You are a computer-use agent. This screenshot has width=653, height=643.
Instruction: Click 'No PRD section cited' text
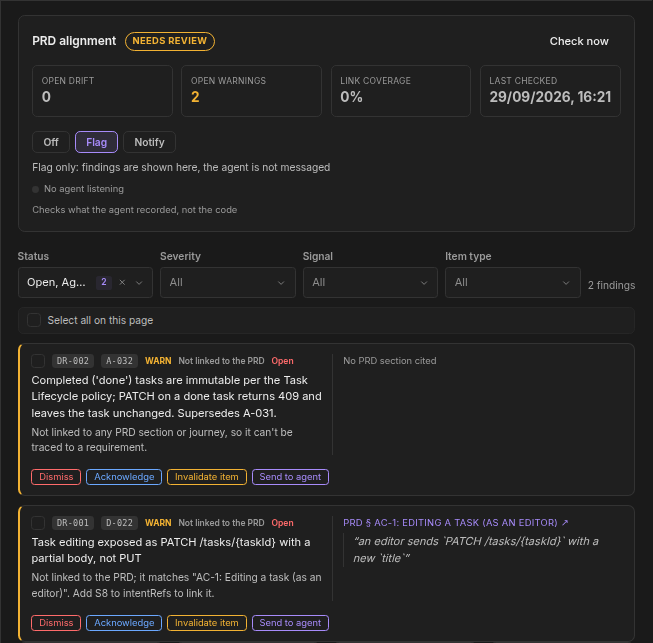click(x=389, y=361)
